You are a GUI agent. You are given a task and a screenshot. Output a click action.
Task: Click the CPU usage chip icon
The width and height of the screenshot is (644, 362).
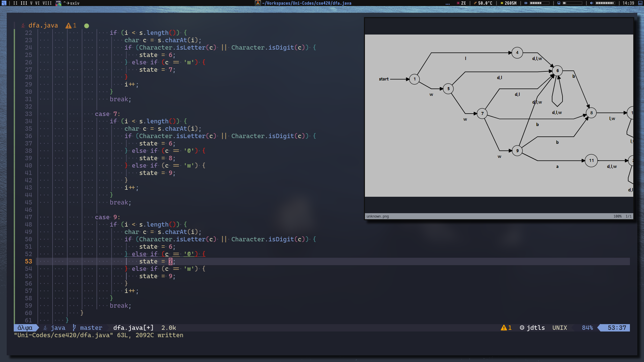pyautogui.click(x=458, y=3)
